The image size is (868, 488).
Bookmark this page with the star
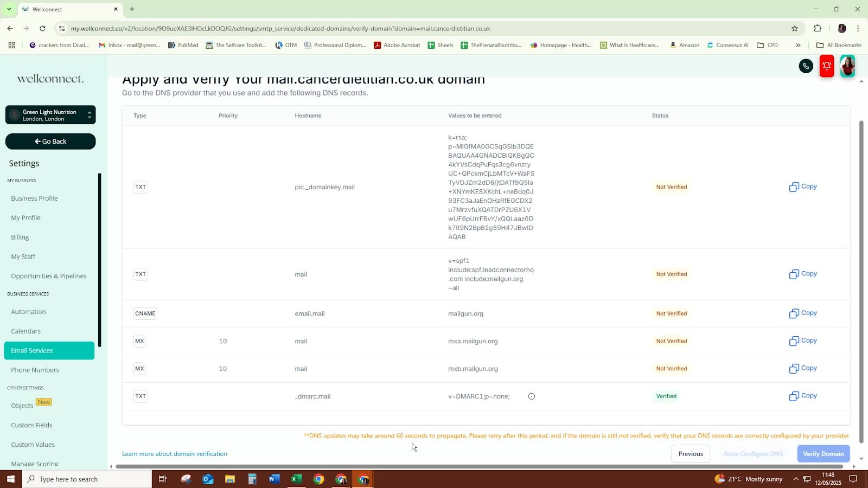[x=795, y=28]
